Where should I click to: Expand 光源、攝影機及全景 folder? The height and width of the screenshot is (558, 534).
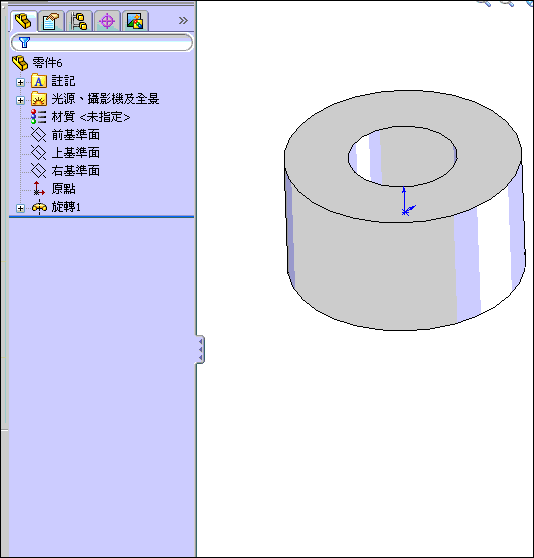pos(20,100)
